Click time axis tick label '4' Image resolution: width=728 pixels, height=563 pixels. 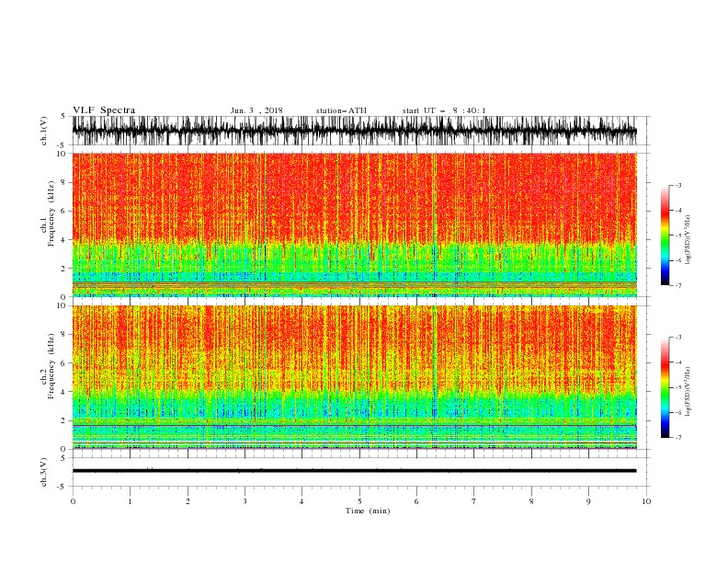point(301,501)
